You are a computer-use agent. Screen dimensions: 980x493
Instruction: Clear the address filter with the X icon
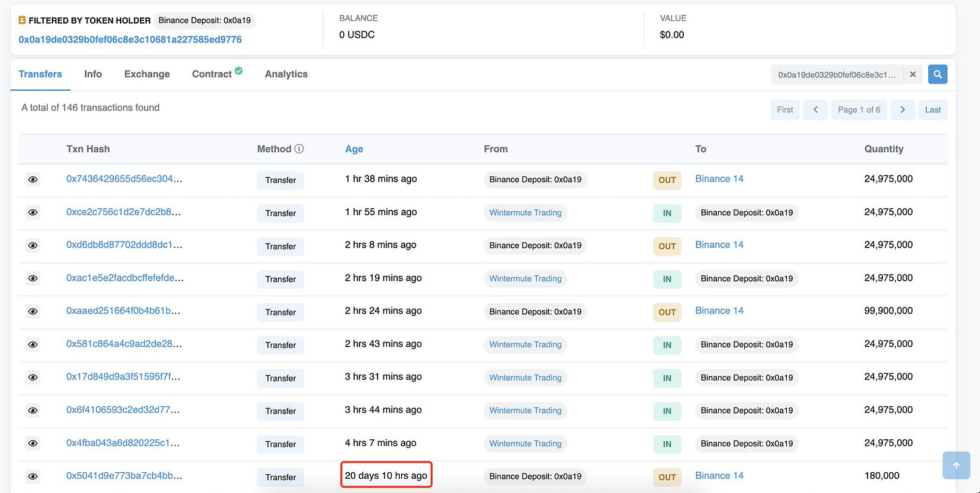pyautogui.click(x=913, y=75)
